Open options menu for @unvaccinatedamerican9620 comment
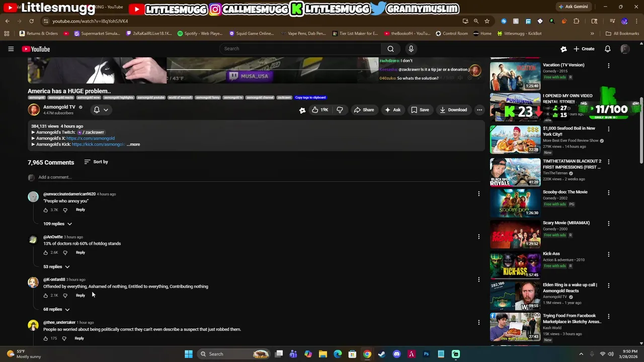The width and height of the screenshot is (644, 362). pos(478,194)
